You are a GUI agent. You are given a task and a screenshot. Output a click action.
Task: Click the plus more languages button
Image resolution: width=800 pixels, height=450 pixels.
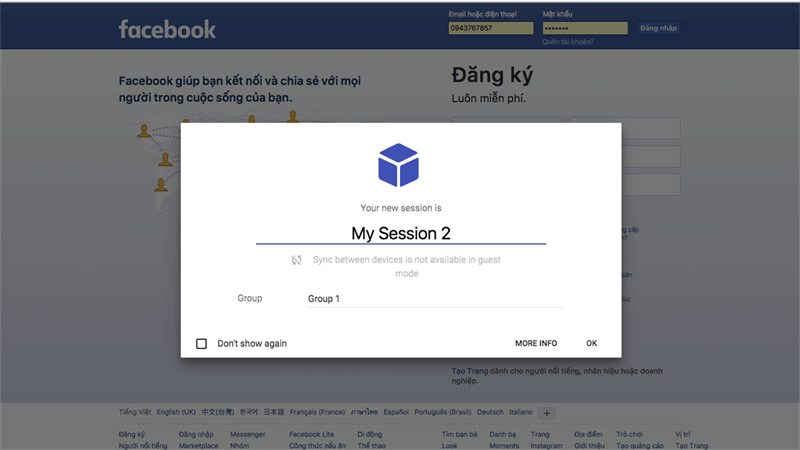pyautogui.click(x=546, y=413)
